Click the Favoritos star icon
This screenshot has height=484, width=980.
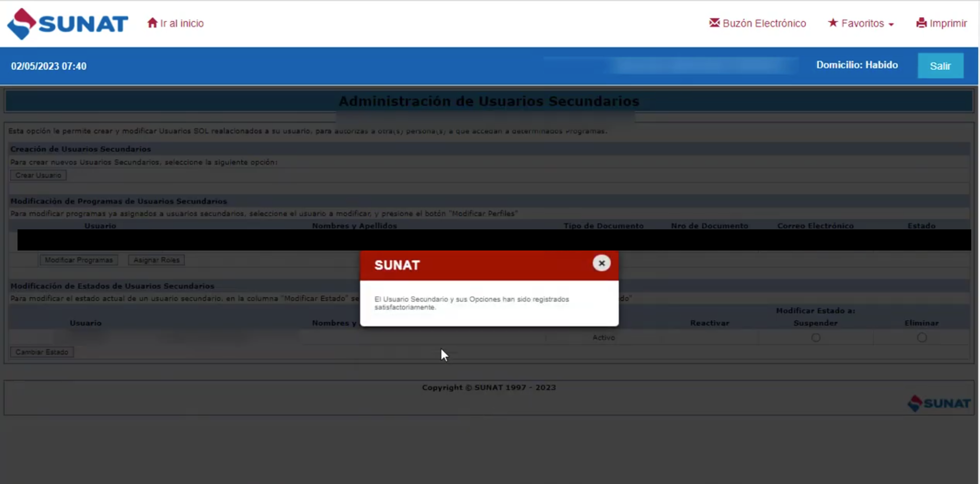pyautogui.click(x=833, y=23)
